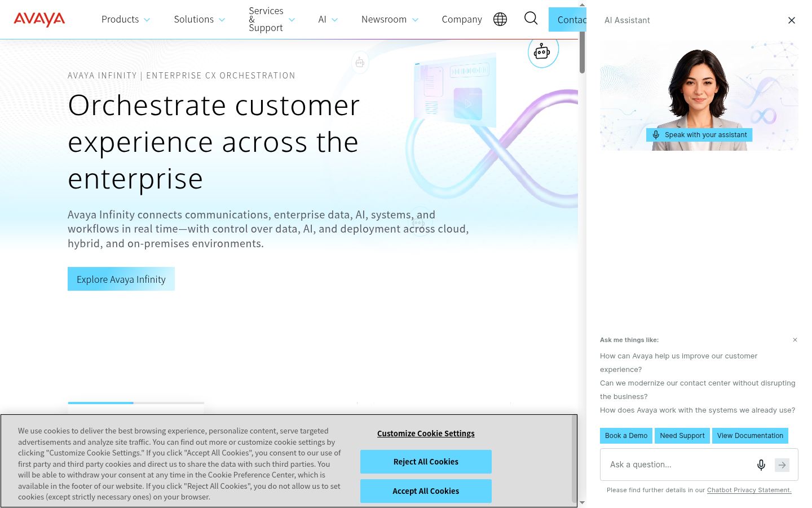Expand the Products dropdown menu
This screenshot has height=508, width=812.
click(126, 19)
